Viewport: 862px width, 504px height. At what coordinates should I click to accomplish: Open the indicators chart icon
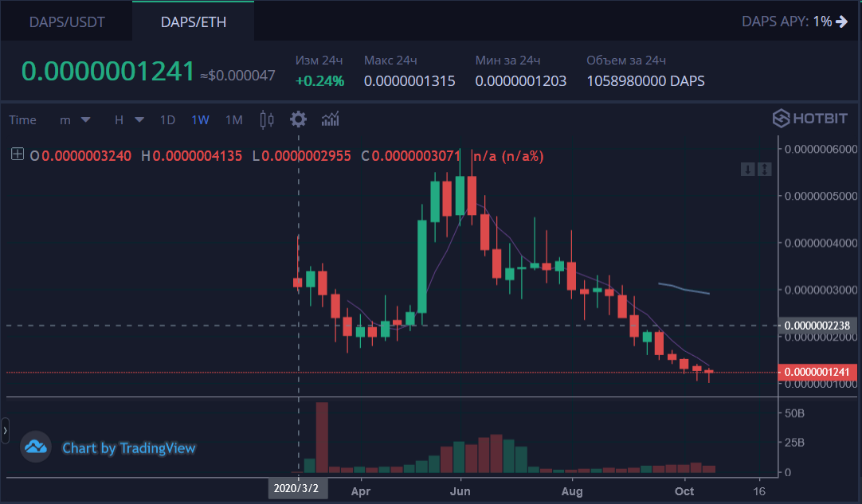331,119
